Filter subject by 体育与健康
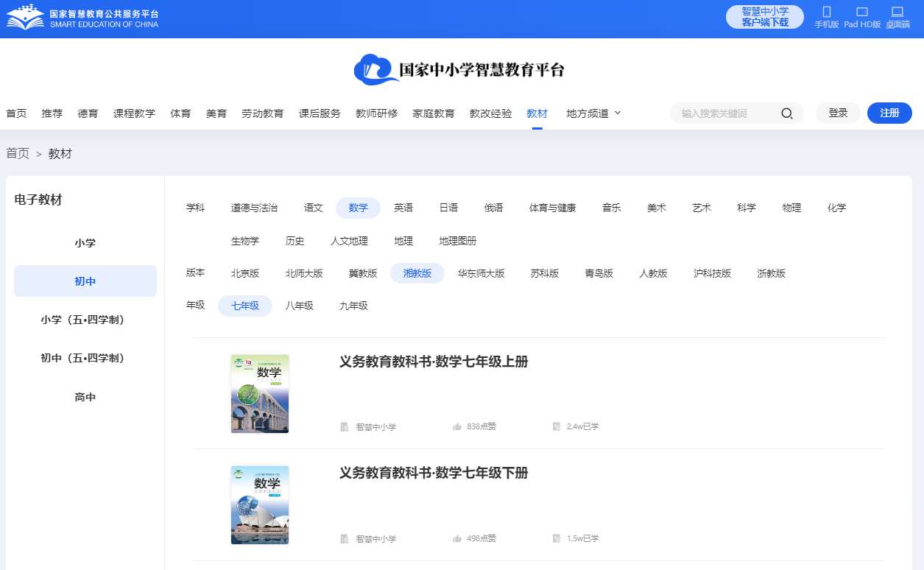The width and height of the screenshot is (924, 570). coord(552,208)
